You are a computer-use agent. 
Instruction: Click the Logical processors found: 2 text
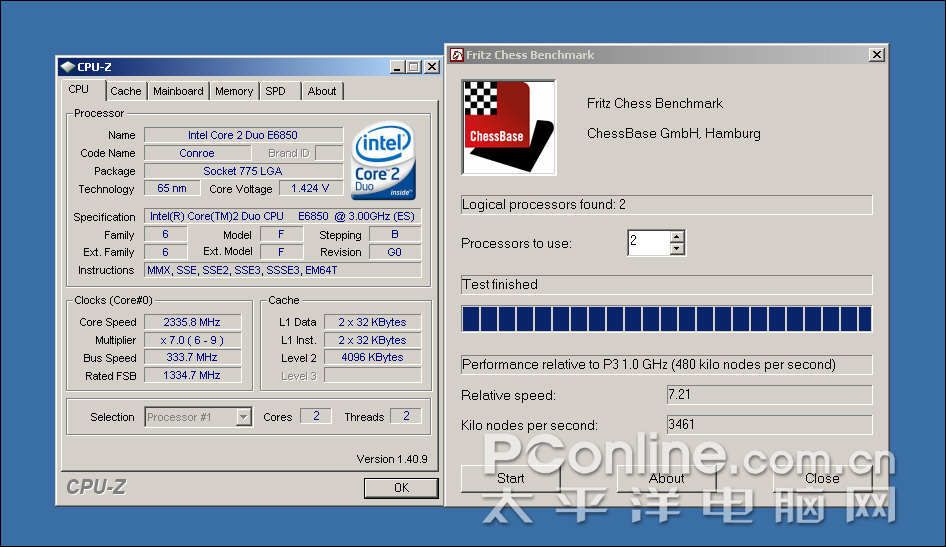pos(544,204)
